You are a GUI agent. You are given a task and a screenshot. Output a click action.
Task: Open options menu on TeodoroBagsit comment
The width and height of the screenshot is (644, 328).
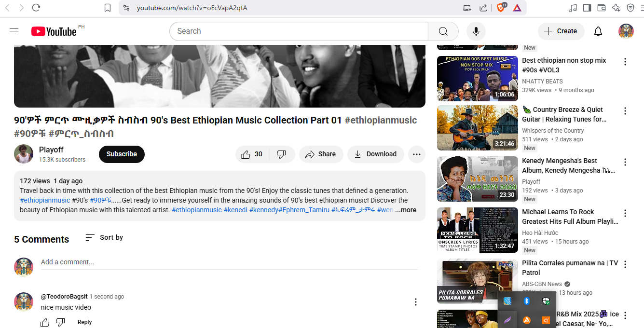pyautogui.click(x=415, y=302)
